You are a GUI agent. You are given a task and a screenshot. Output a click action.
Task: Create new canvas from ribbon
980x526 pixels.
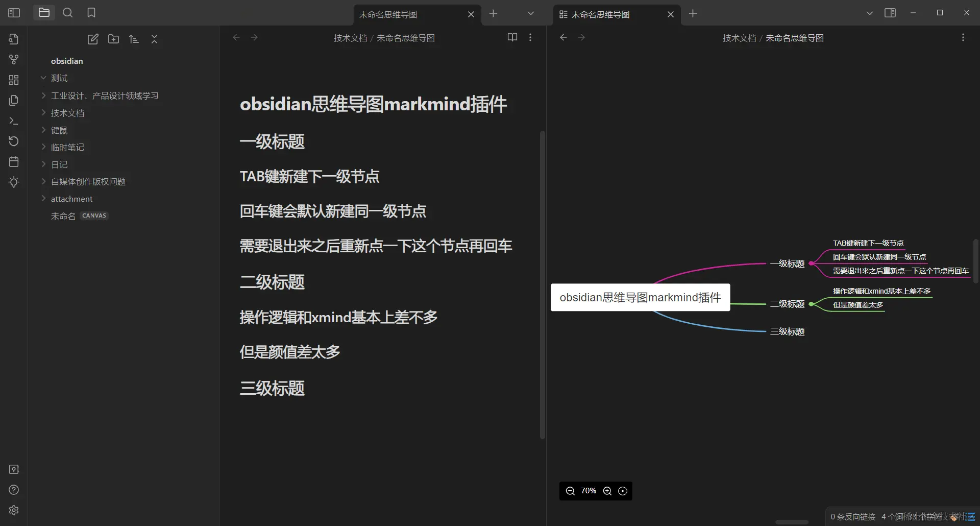(14, 80)
